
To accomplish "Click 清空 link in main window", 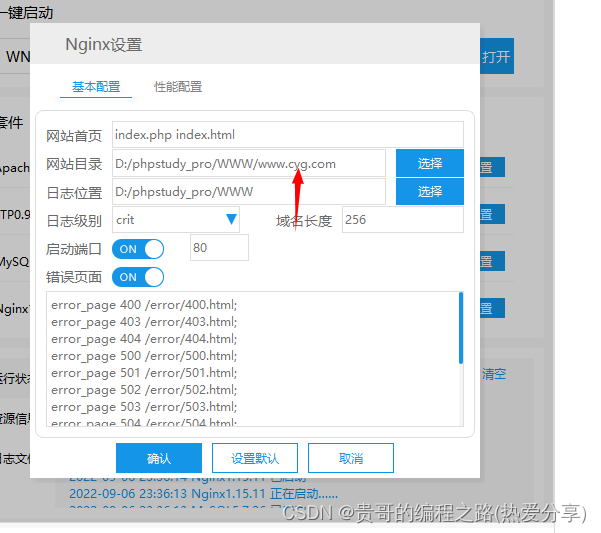I will (494, 374).
